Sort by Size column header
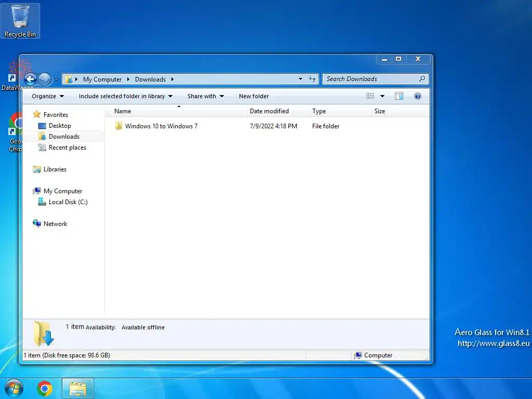This screenshot has height=399, width=532. pyautogui.click(x=401, y=111)
